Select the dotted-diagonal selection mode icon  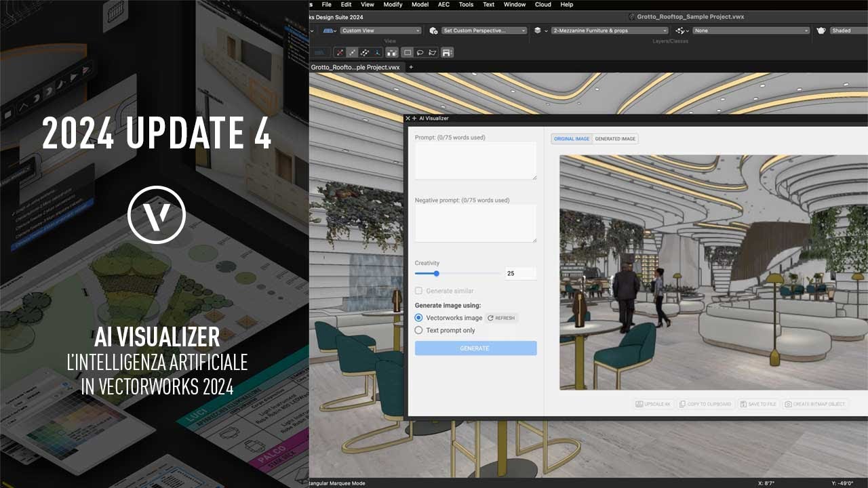365,52
